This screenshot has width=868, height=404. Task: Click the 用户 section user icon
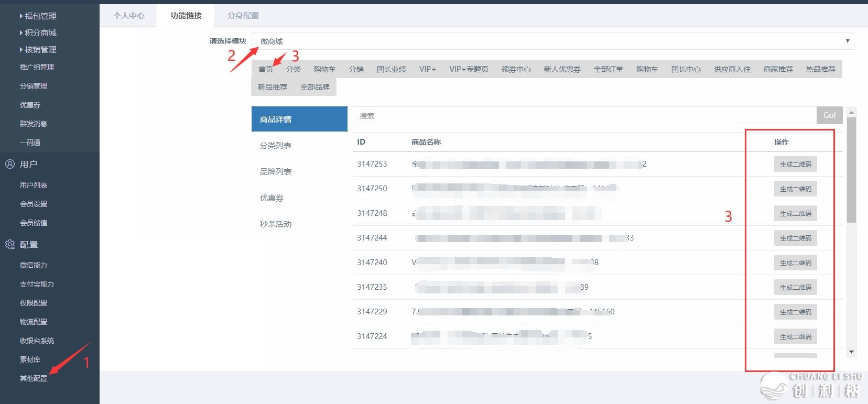click(x=9, y=164)
